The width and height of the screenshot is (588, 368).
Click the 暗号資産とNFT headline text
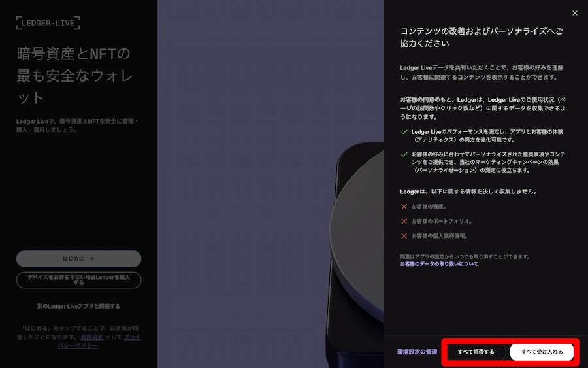coord(74,75)
